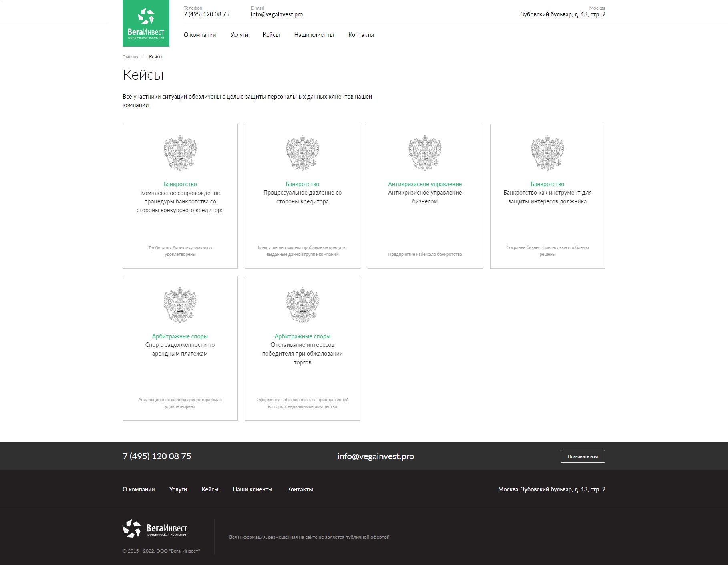The width and height of the screenshot is (728, 565).
Task: Open Услуги in the top navigation
Action: pyautogui.click(x=239, y=35)
